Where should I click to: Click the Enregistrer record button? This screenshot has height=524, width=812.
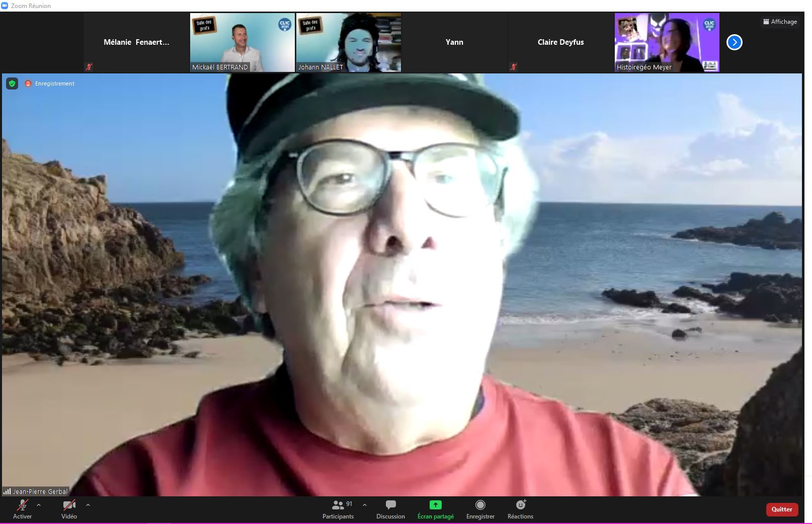pyautogui.click(x=480, y=509)
